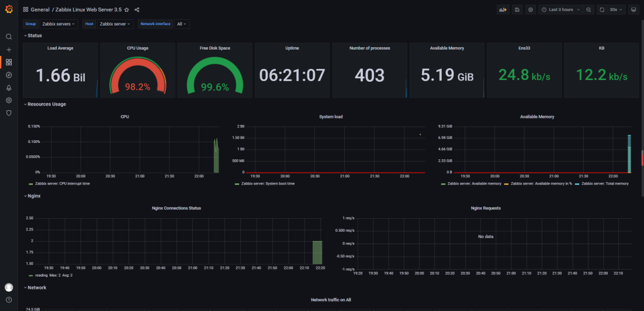
Task: Zoom out the time range
Action: [x=588, y=9]
